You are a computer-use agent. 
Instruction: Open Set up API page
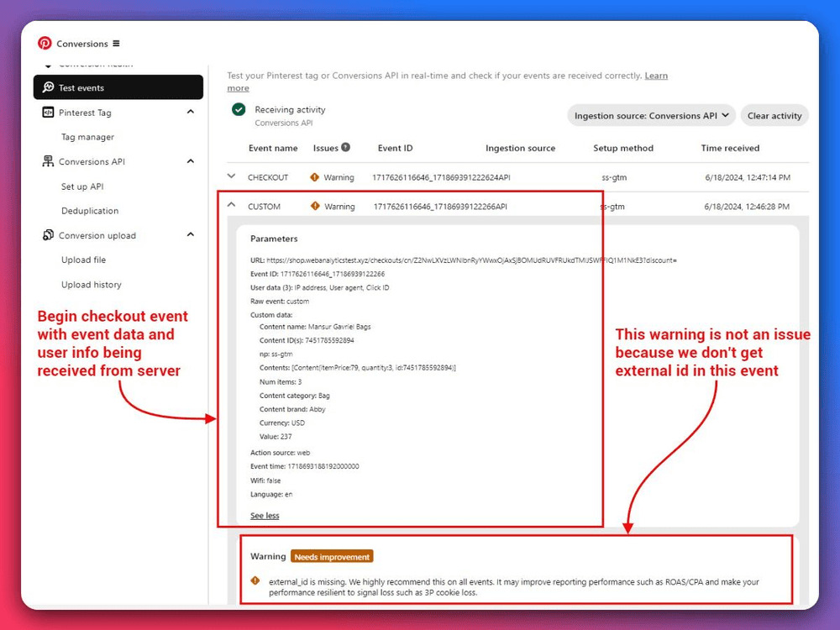pos(82,186)
